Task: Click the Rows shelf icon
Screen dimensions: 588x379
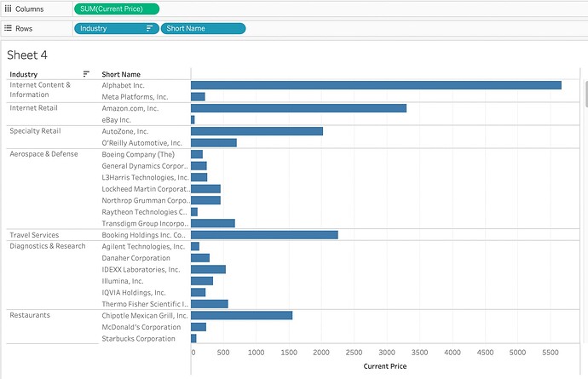Action: (9, 28)
